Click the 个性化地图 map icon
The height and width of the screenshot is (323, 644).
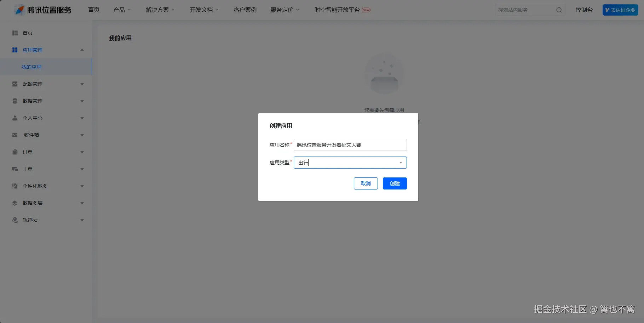15,186
